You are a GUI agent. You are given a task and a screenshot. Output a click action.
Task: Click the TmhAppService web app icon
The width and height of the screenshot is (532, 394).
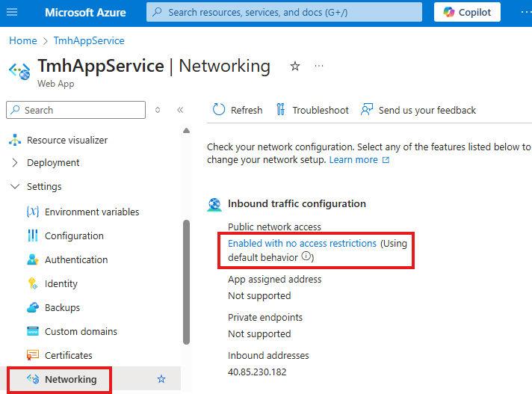coord(19,71)
